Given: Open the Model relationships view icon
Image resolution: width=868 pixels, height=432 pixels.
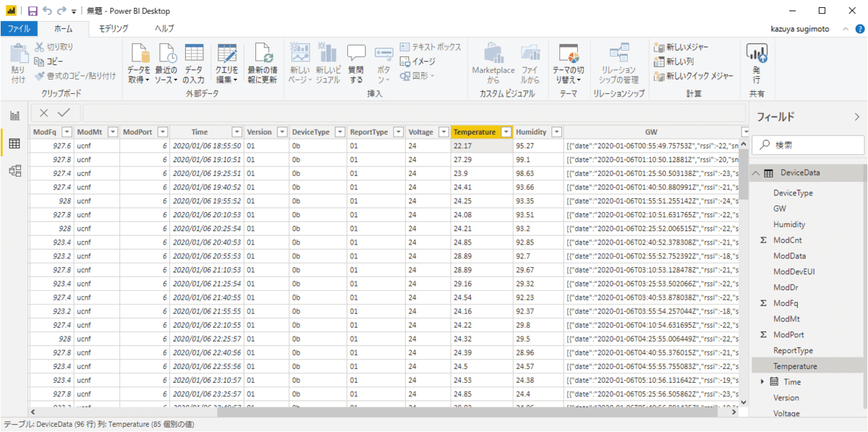Looking at the screenshot, I should [x=14, y=171].
